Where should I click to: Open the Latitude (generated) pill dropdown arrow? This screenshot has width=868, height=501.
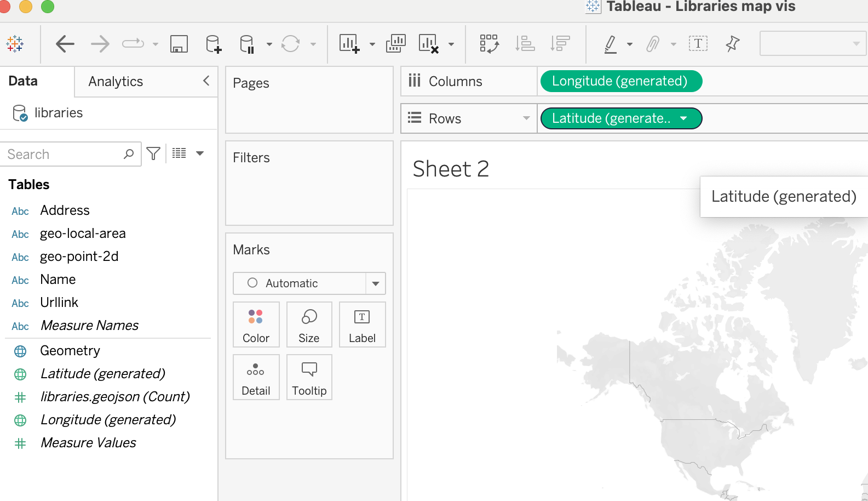[683, 118]
